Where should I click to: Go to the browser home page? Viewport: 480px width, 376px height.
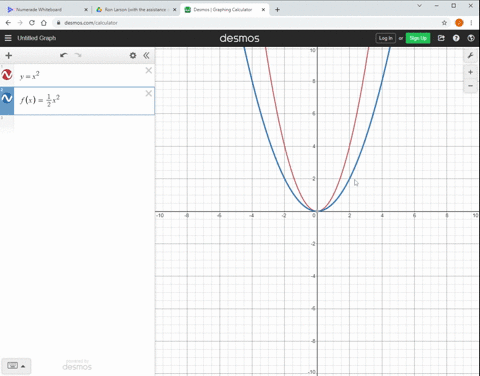tap(44, 23)
